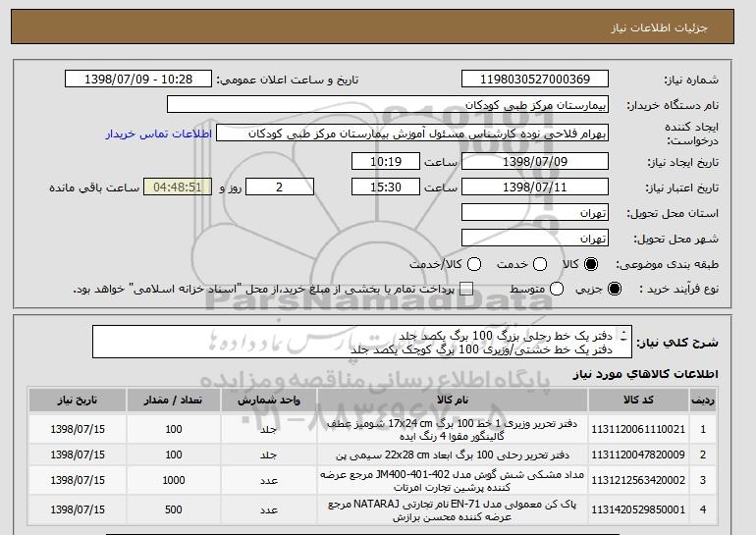Select the جزیی purchase type radio
The image size is (756, 535).
[x=615, y=289]
